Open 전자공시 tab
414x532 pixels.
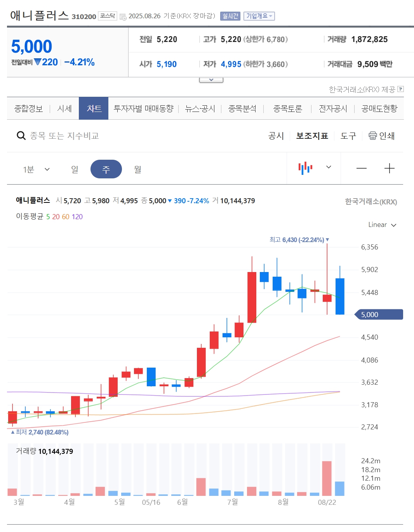[x=333, y=108]
